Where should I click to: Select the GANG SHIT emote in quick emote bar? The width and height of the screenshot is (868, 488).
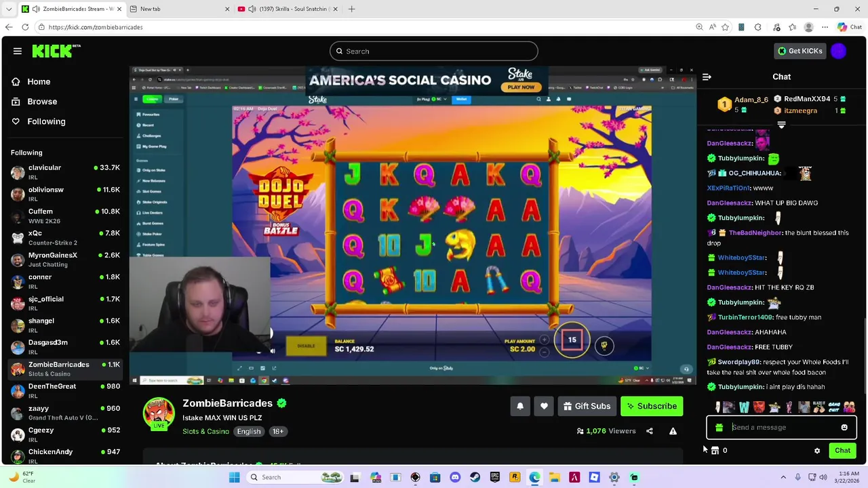[x=835, y=407]
